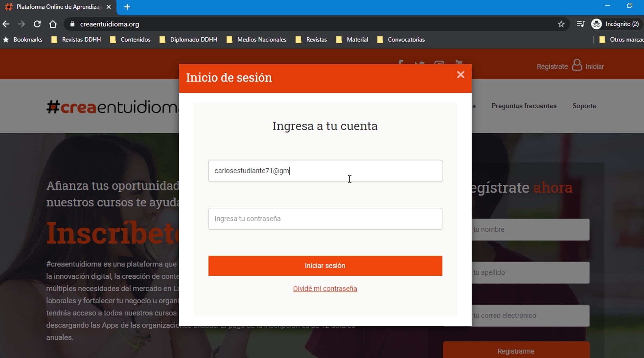
Task: Close the Inicio de sesión dialog
Action: pyautogui.click(x=460, y=75)
